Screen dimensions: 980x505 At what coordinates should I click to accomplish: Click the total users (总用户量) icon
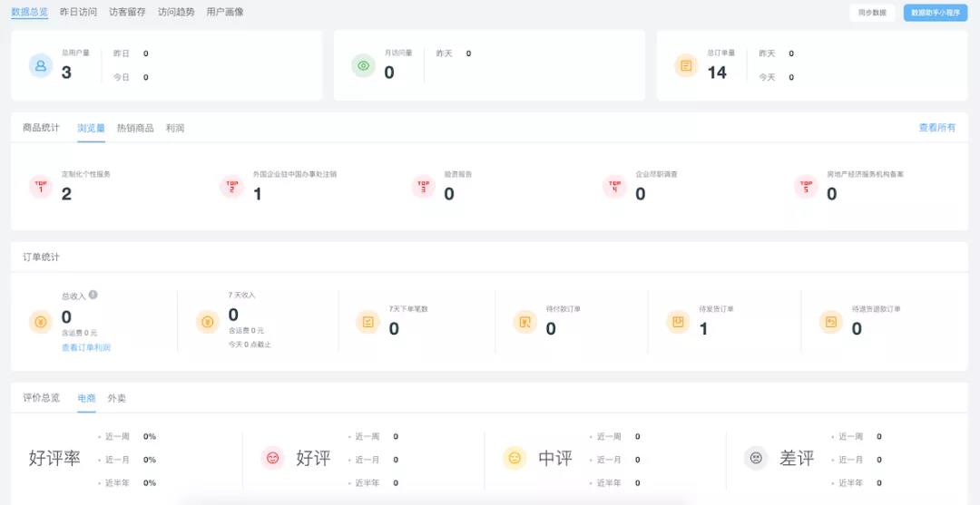41,65
